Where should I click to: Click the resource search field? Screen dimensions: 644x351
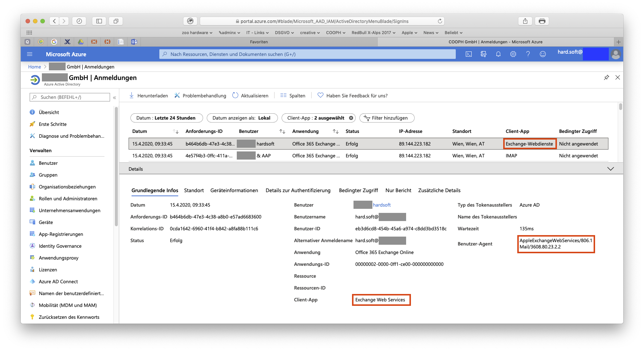click(308, 54)
